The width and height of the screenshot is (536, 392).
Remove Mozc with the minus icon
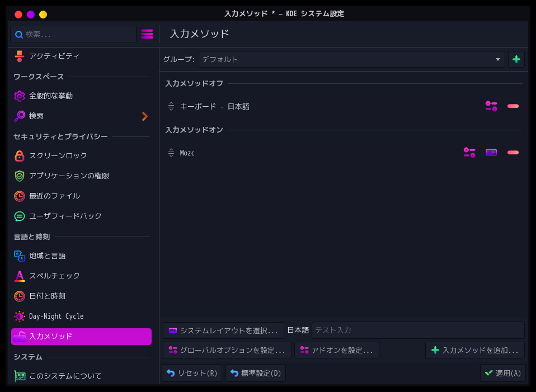[x=513, y=153]
